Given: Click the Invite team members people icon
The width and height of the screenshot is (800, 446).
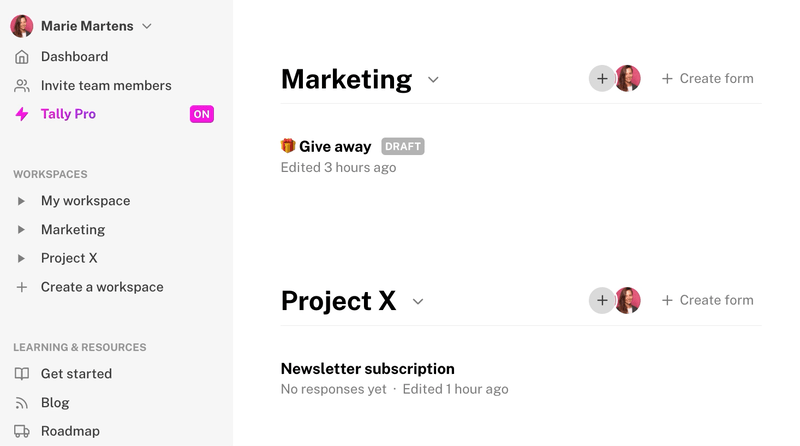Looking at the screenshot, I should [x=21, y=86].
